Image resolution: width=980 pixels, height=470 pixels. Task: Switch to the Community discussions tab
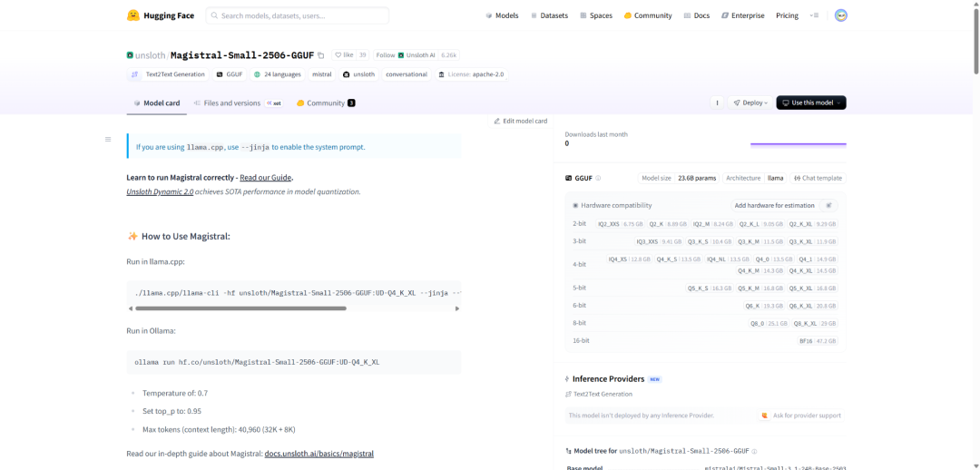point(326,103)
